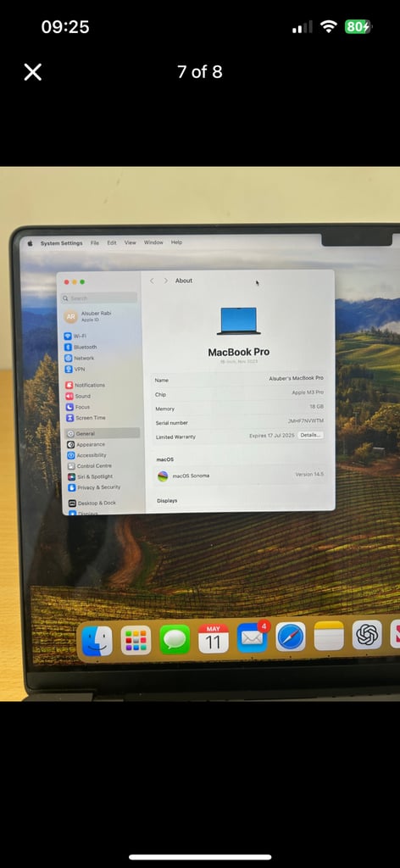The height and width of the screenshot is (868, 400).
Task: Click the Details… warranty button
Action: [310, 435]
